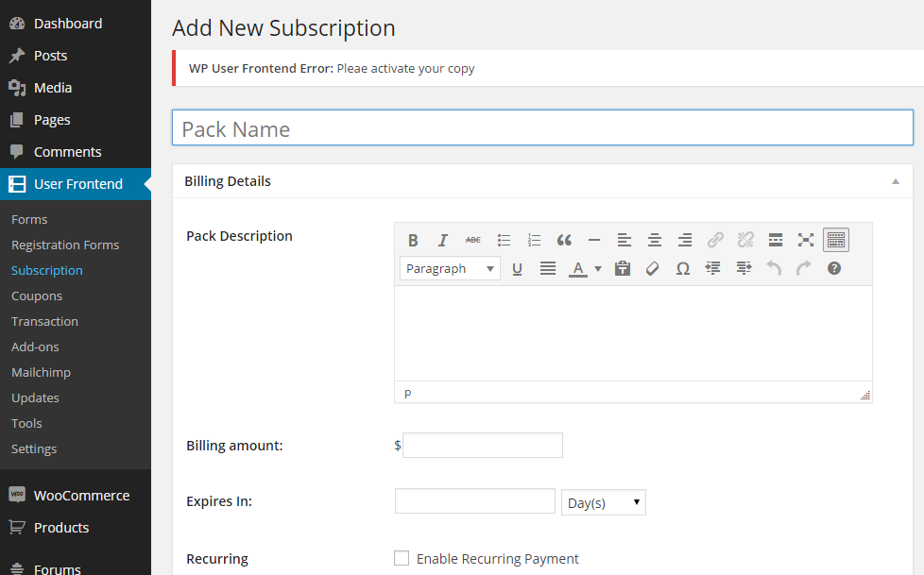Increase indent in editor
This screenshot has width=924, height=575.
coord(744,269)
